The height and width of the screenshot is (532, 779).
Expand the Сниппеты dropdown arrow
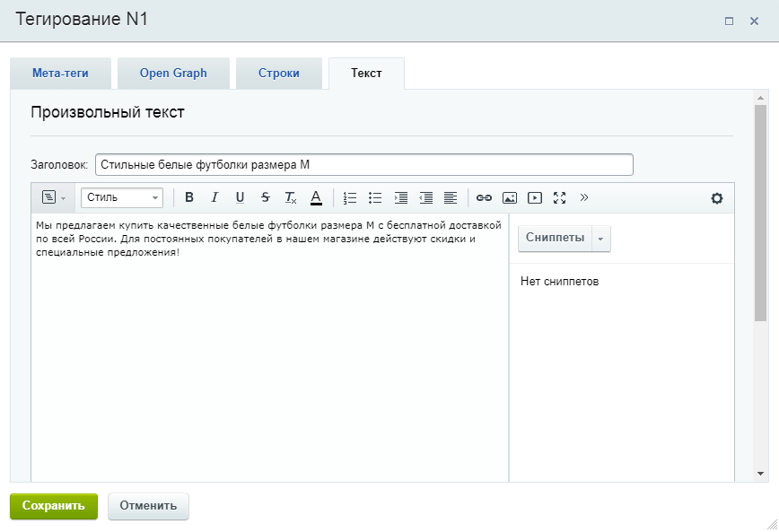(x=601, y=239)
